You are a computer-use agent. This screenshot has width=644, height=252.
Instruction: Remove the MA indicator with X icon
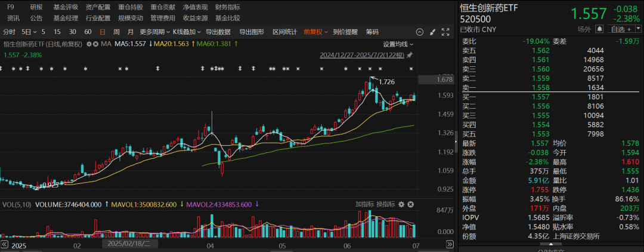pyautogui.click(x=95, y=44)
